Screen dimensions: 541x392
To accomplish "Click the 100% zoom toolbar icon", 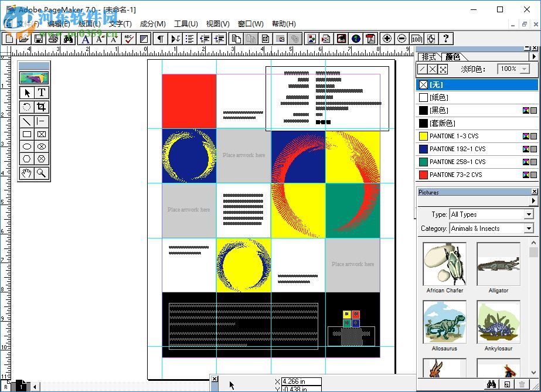I will pos(416,39).
